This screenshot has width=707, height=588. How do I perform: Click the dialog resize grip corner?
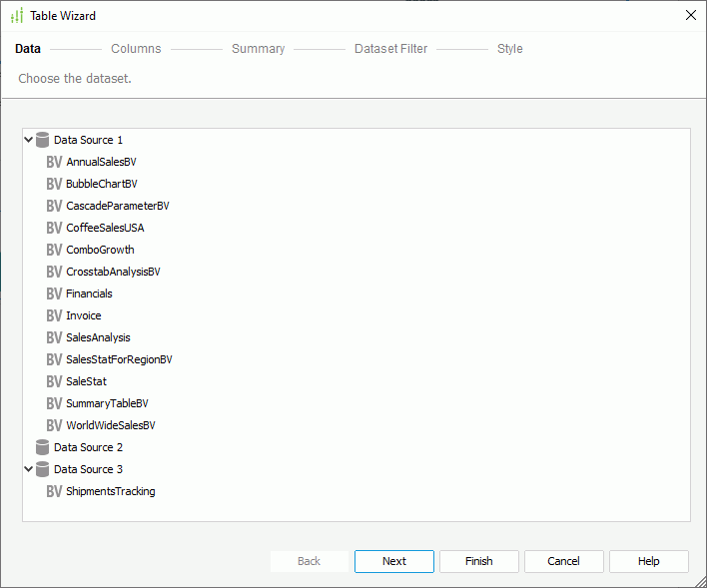(x=701, y=582)
